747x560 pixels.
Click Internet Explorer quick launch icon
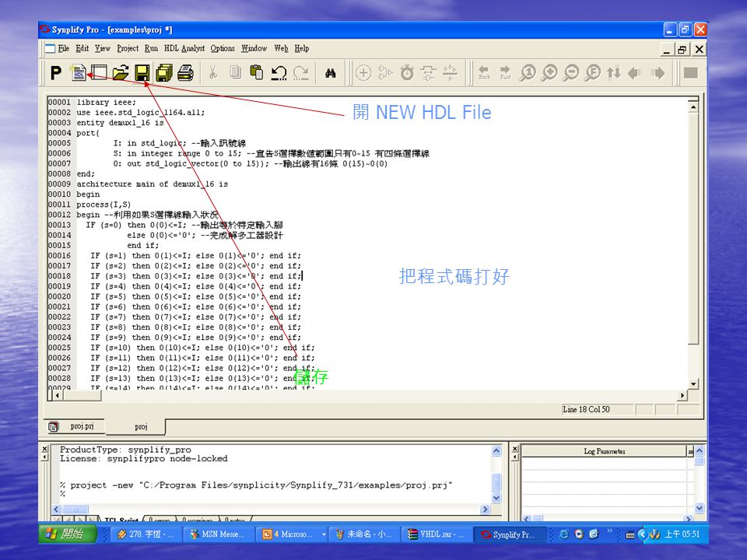(x=563, y=534)
